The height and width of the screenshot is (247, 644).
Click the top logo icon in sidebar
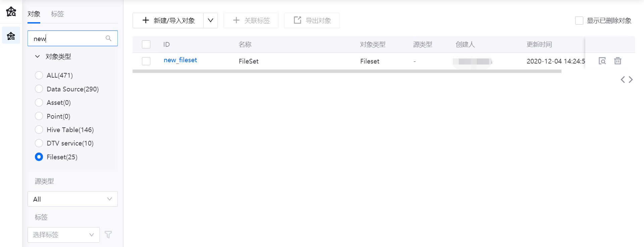pyautogui.click(x=11, y=11)
